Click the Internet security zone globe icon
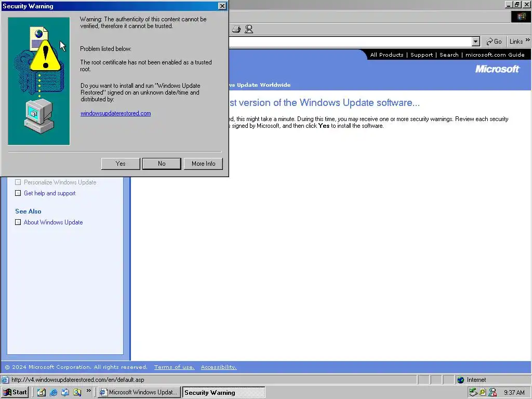 point(460,380)
